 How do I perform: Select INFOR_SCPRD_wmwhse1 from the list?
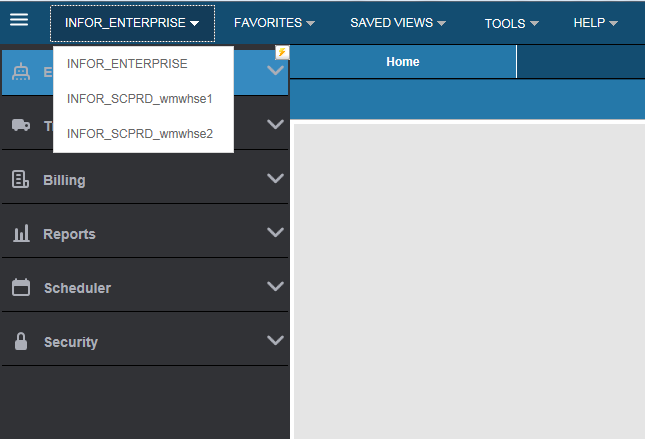tap(140, 99)
